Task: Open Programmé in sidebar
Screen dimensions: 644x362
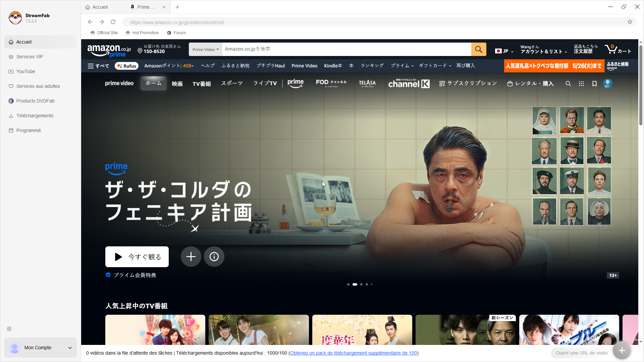Action: [x=41, y=130]
